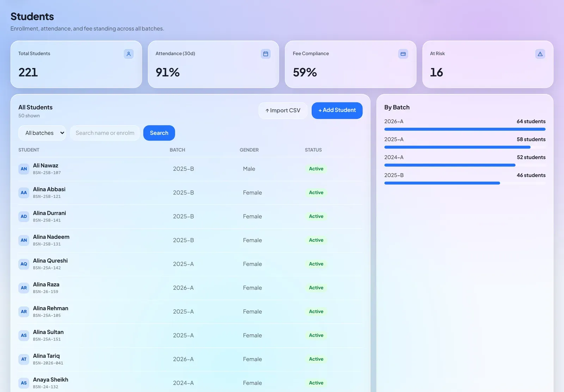
Task: Click the STATUS column header
Action: click(x=313, y=150)
